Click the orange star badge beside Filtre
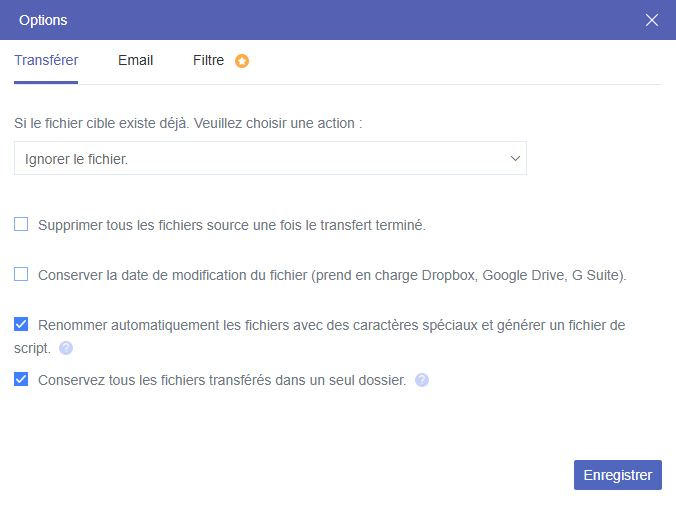The width and height of the screenshot is (676, 507). pyautogui.click(x=242, y=61)
